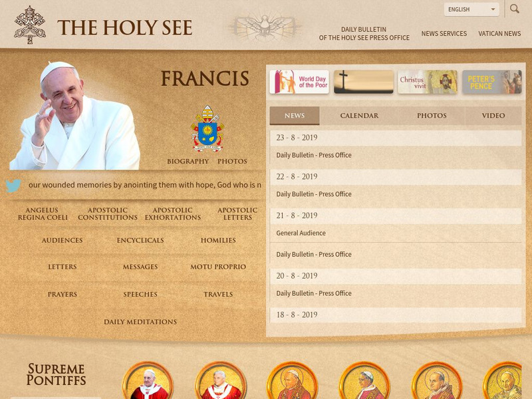This screenshot has width=532, height=399.
Task: Click the 20 - 8 - 2019 date header
Action: point(396,276)
